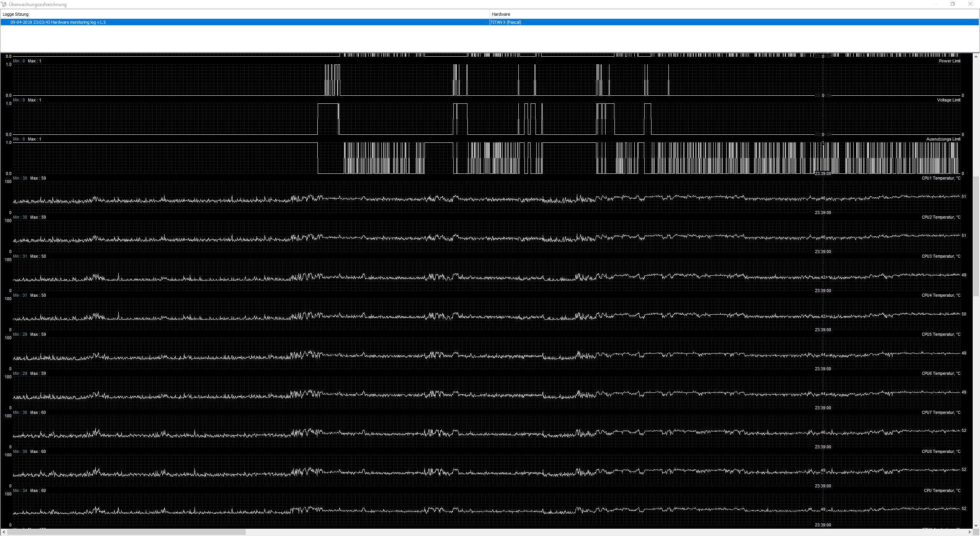
Task: Restore down the monitoring window
Action: coord(953,4)
